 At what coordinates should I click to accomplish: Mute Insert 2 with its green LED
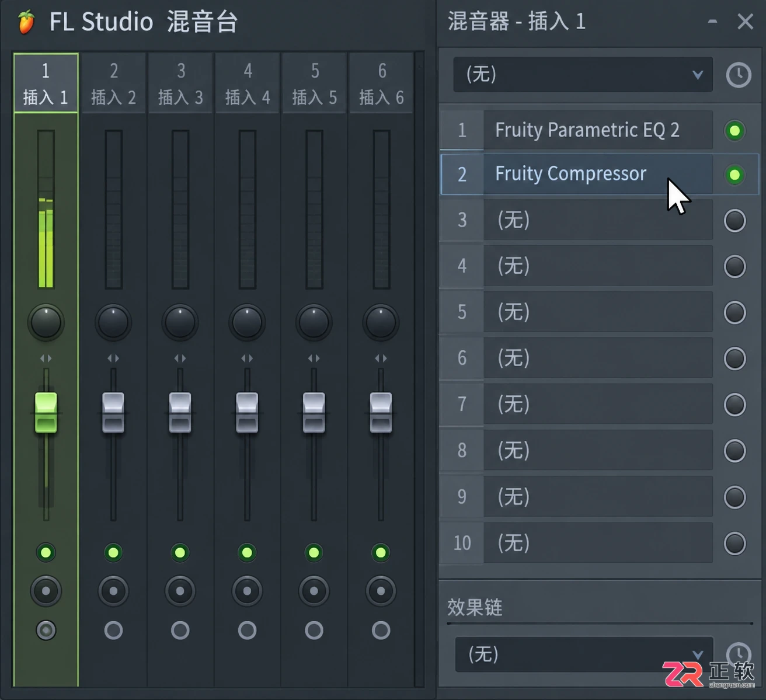click(x=113, y=552)
